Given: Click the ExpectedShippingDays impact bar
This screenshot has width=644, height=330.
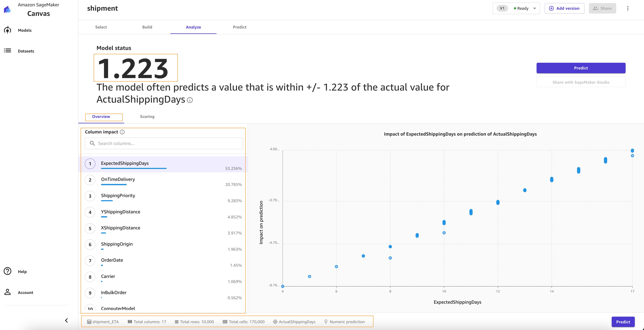Looking at the screenshot, I should click(134, 168).
